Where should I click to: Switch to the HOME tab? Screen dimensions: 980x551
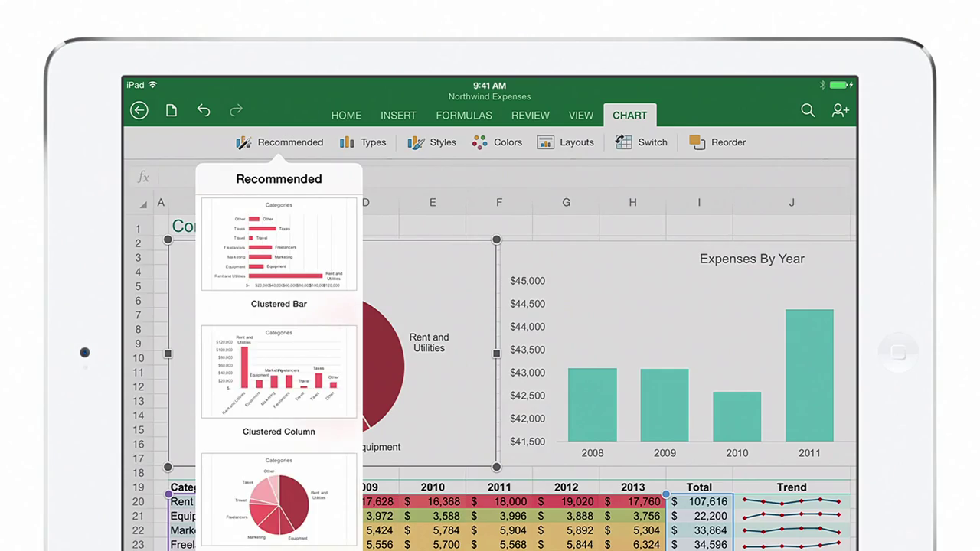[x=346, y=116]
